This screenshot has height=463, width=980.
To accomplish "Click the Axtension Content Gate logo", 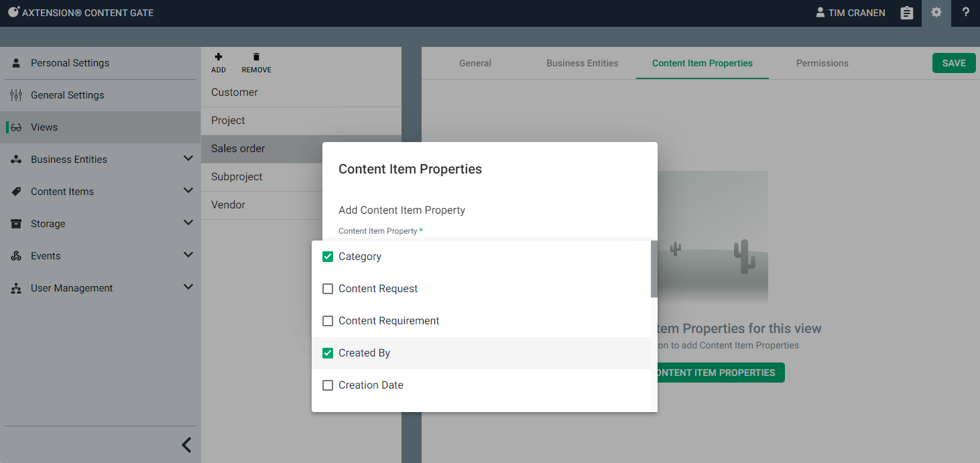I will click(13, 12).
